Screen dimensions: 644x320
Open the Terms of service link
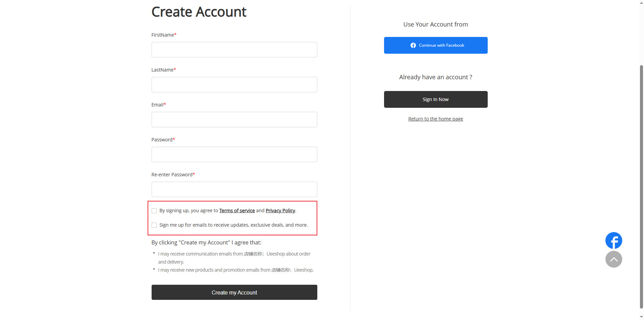pos(237,211)
